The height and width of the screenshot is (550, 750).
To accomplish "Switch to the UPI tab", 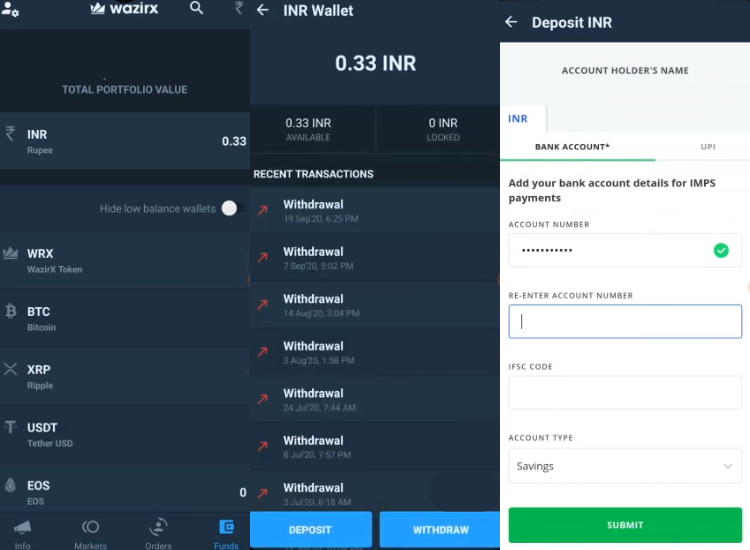I will (708, 147).
